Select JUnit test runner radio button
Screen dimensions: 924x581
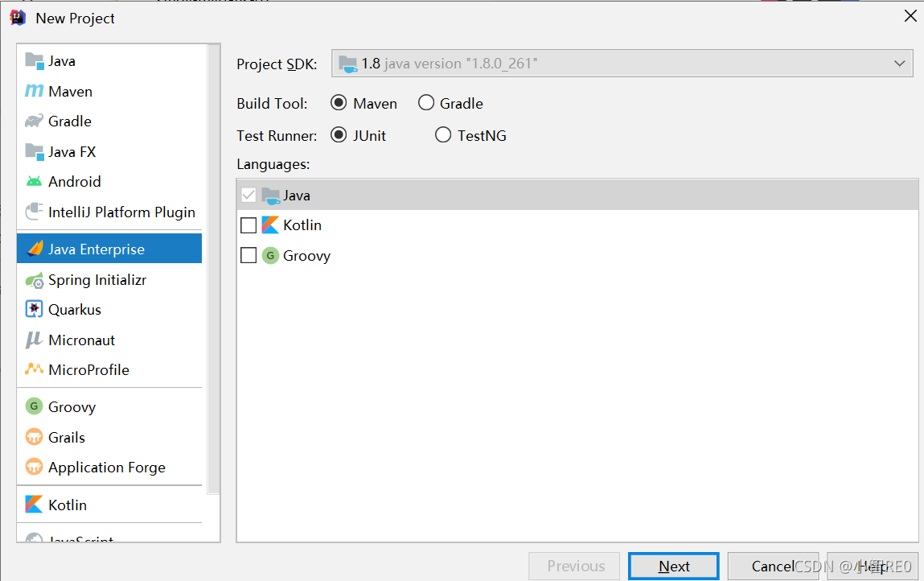click(339, 135)
